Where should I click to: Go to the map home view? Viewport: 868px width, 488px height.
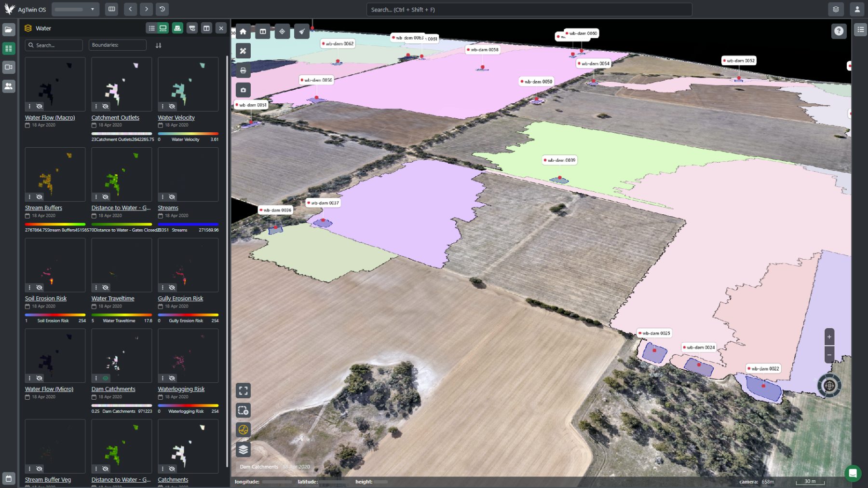coord(243,32)
